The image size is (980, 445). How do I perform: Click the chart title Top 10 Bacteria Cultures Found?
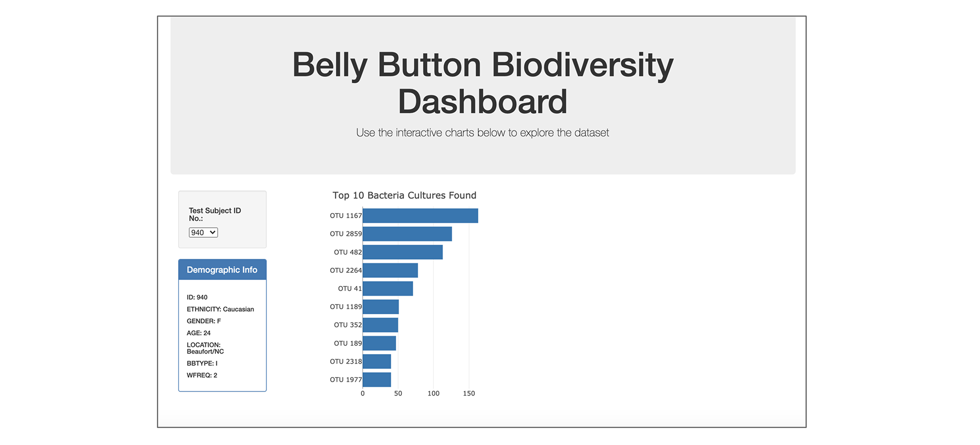point(404,195)
